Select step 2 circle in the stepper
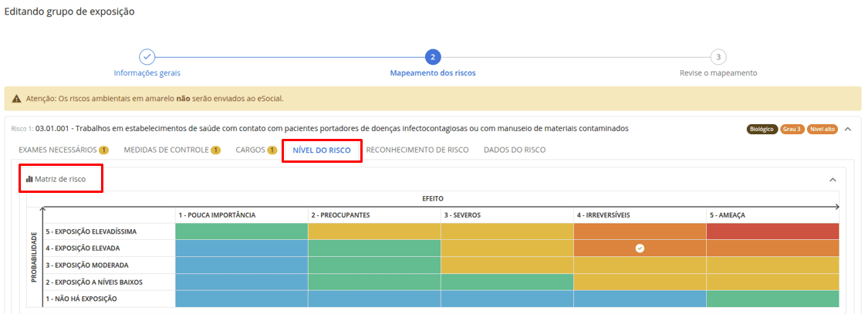Image resolution: width=868 pixels, height=314 pixels. [x=433, y=57]
